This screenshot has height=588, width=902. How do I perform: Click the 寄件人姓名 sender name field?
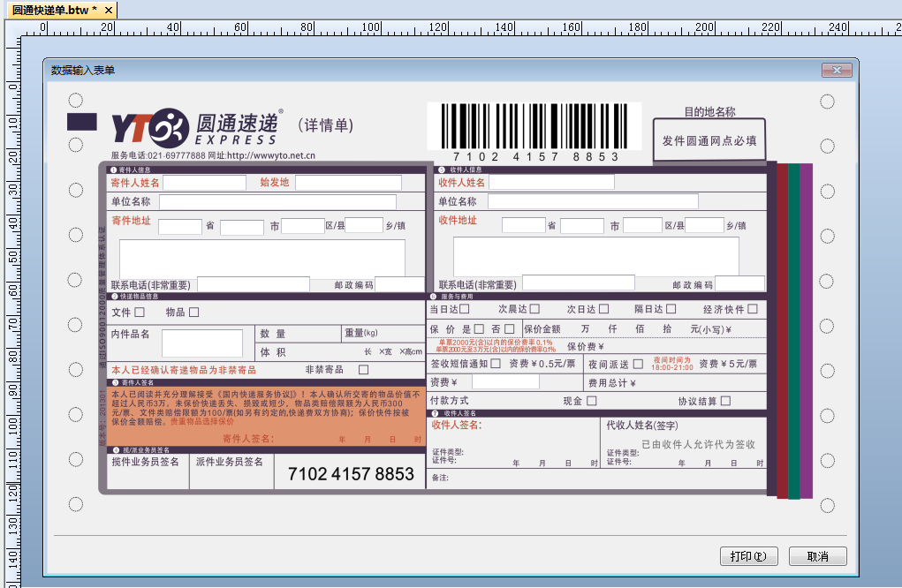tap(205, 182)
